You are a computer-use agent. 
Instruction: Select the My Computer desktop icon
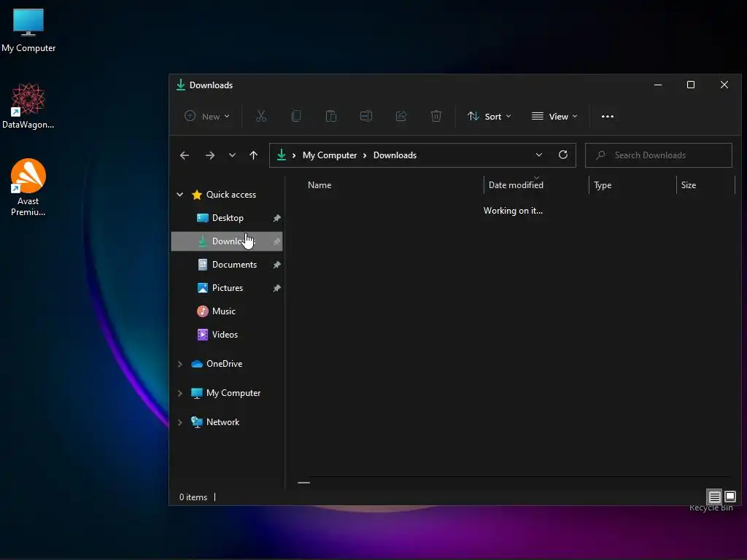click(x=28, y=31)
